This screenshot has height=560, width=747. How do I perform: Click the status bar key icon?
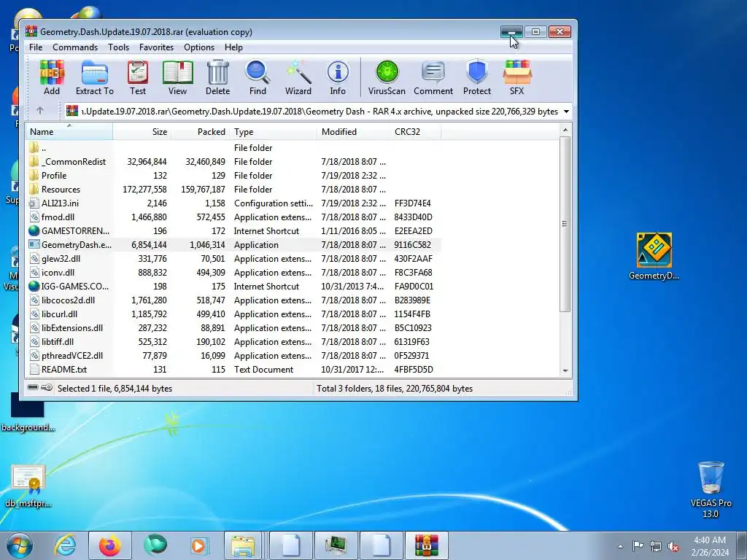point(47,388)
